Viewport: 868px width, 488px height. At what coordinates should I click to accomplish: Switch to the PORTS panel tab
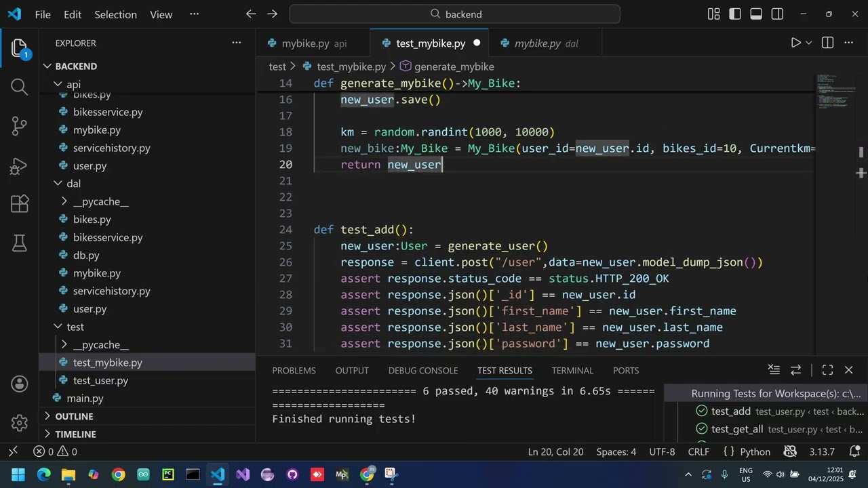point(626,370)
